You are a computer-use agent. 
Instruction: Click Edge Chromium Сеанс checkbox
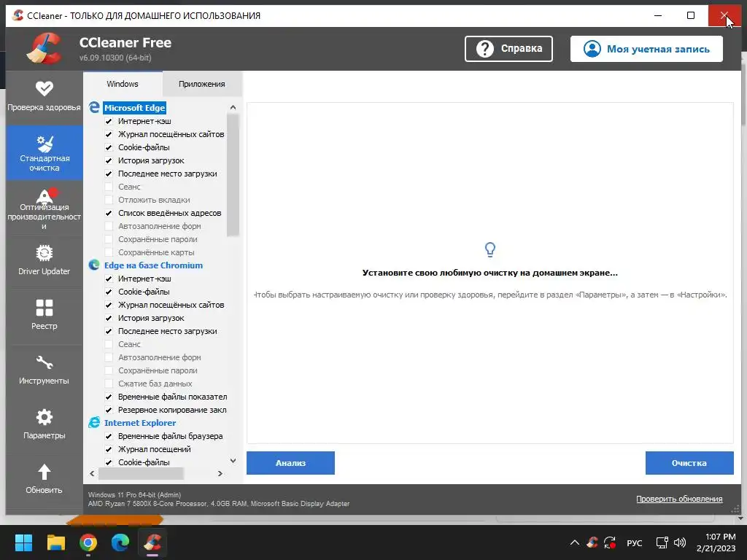109,344
